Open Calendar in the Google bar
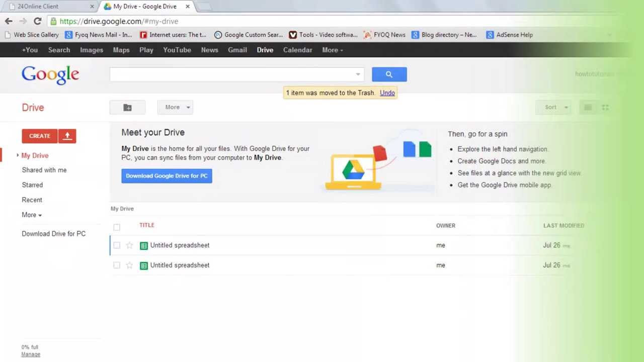The width and height of the screenshot is (644, 362). click(x=298, y=50)
